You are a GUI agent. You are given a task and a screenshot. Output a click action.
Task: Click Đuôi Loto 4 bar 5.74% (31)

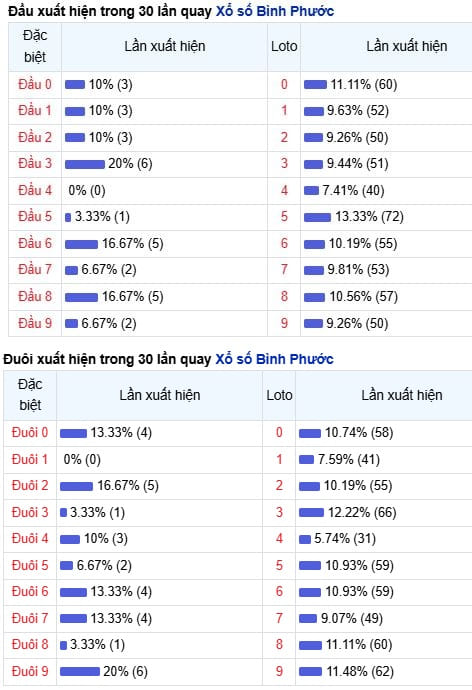coord(305,539)
